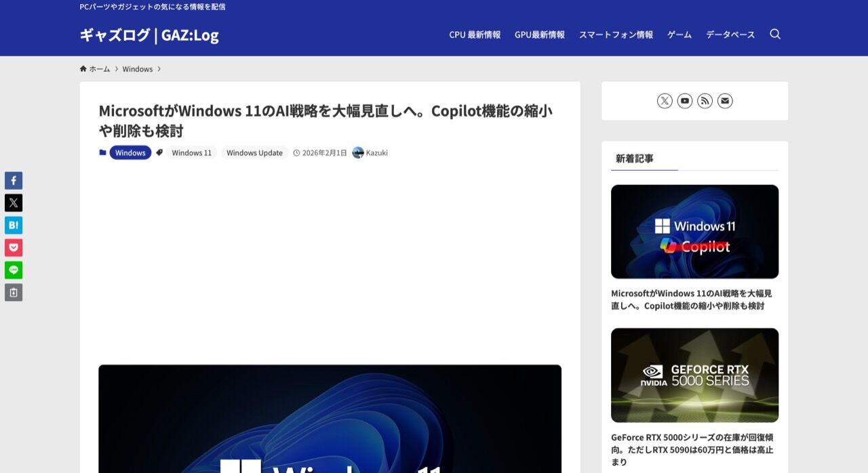Click the Windows 11 tag
Screen dimensions: 868x473
[x=192, y=152]
